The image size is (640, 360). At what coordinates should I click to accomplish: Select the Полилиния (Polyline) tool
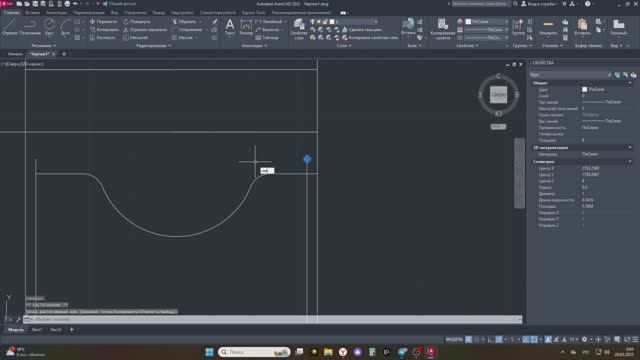click(30, 27)
